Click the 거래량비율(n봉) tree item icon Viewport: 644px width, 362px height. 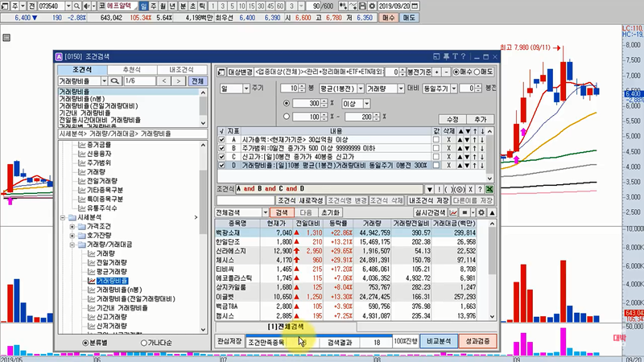click(x=91, y=290)
